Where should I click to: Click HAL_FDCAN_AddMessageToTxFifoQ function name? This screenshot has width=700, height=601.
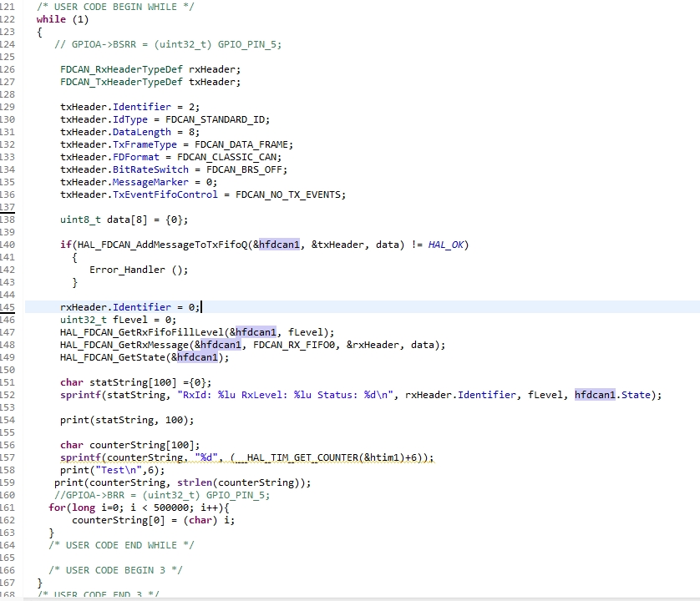164,245
